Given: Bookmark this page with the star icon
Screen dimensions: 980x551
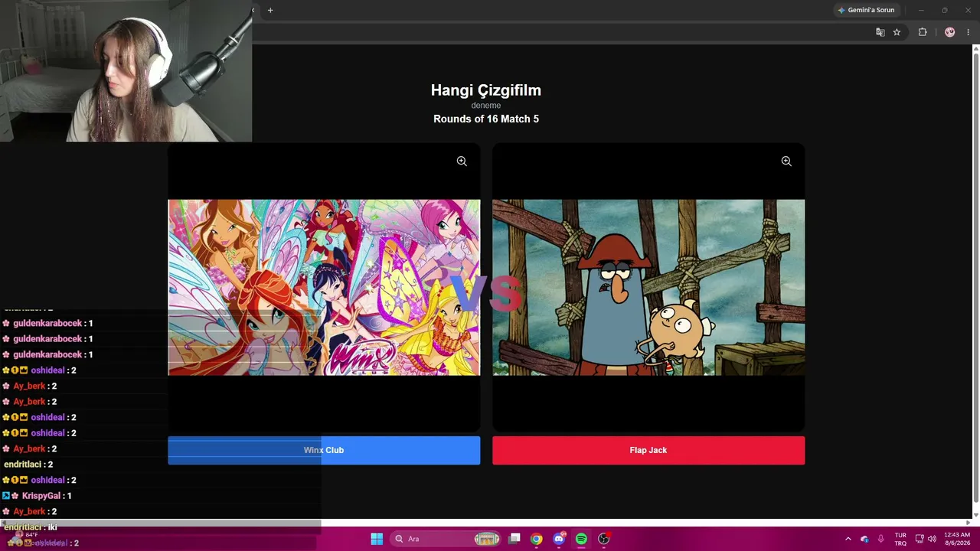Looking at the screenshot, I should point(897,32).
